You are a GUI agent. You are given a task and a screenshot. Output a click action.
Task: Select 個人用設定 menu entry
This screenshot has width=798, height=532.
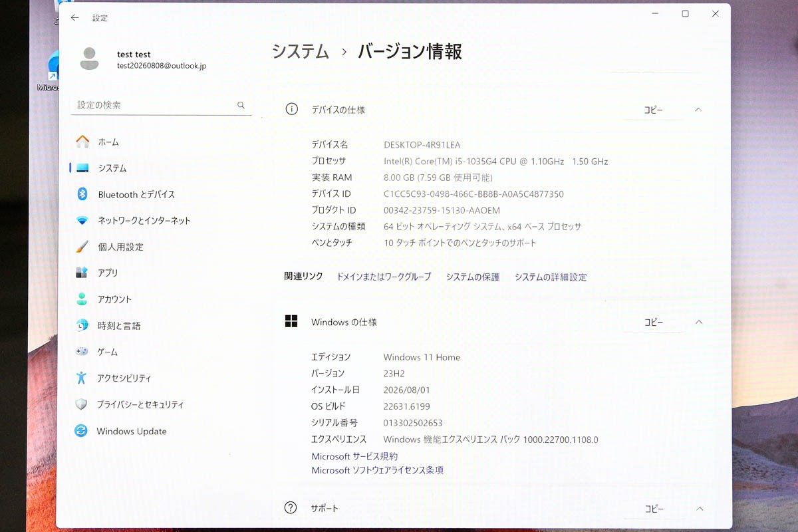pos(120,247)
